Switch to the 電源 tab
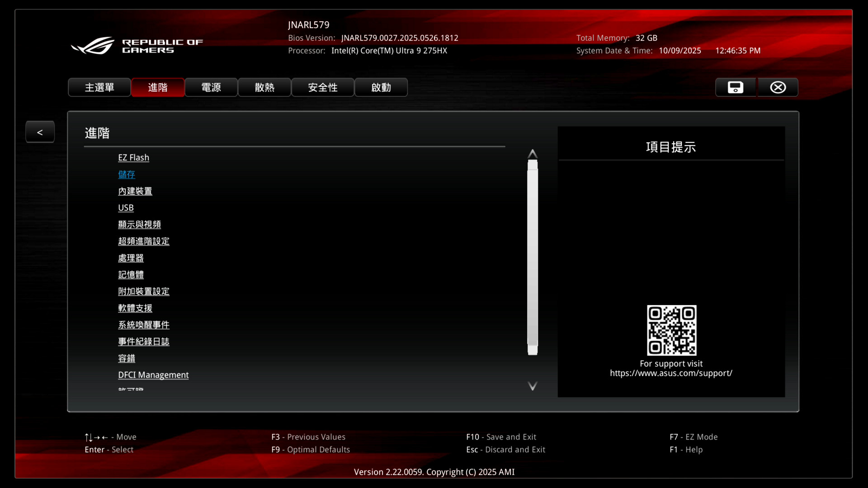 [x=211, y=87]
